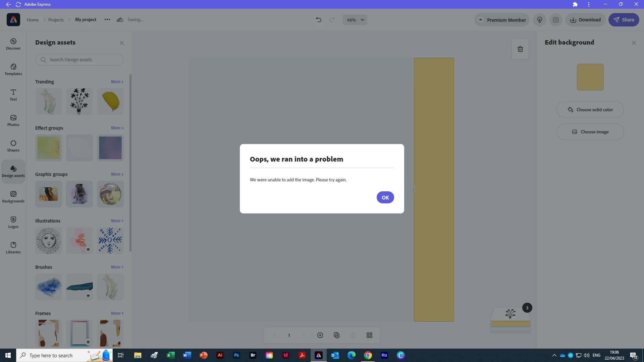The image size is (644, 362).
Task: Open the Photos panel
Action: (x=13, y=120)
